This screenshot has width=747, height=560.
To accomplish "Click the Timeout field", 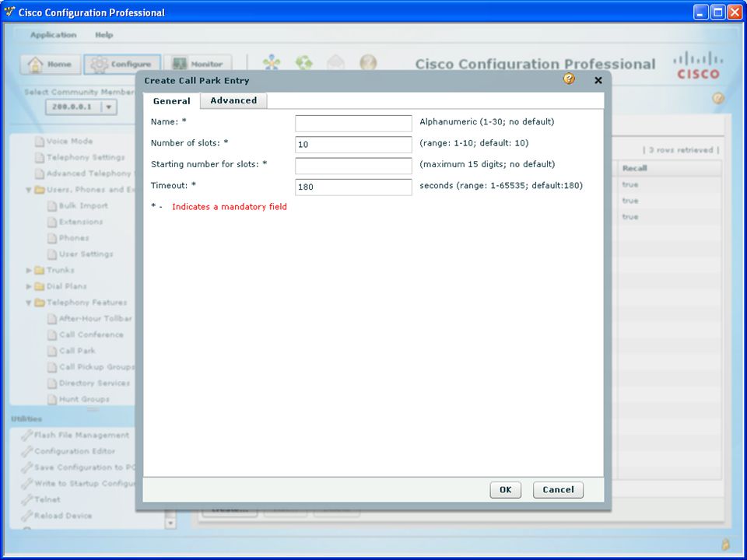I will tap(353, 187).
